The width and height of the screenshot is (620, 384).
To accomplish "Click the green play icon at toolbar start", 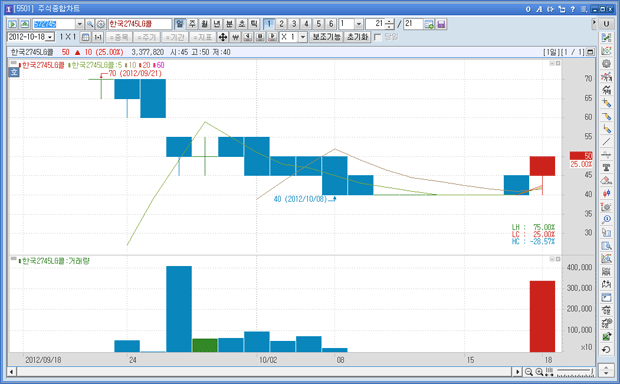I will pos(12,24).
